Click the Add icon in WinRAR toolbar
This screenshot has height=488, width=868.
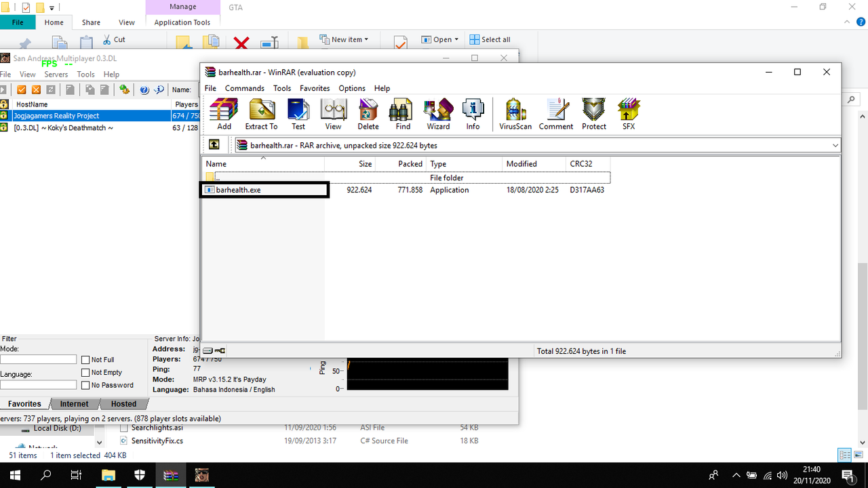pyautogui.click(x=224, y=114)
